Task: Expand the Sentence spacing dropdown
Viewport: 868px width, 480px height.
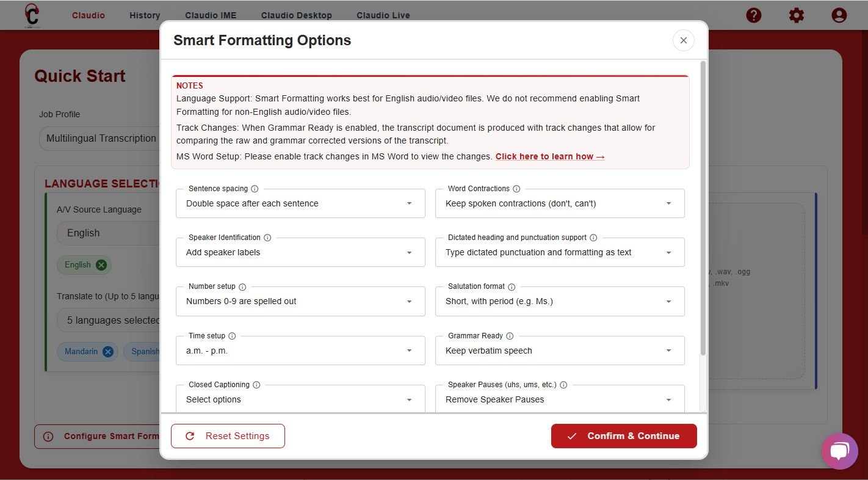Action: (300, 203)
